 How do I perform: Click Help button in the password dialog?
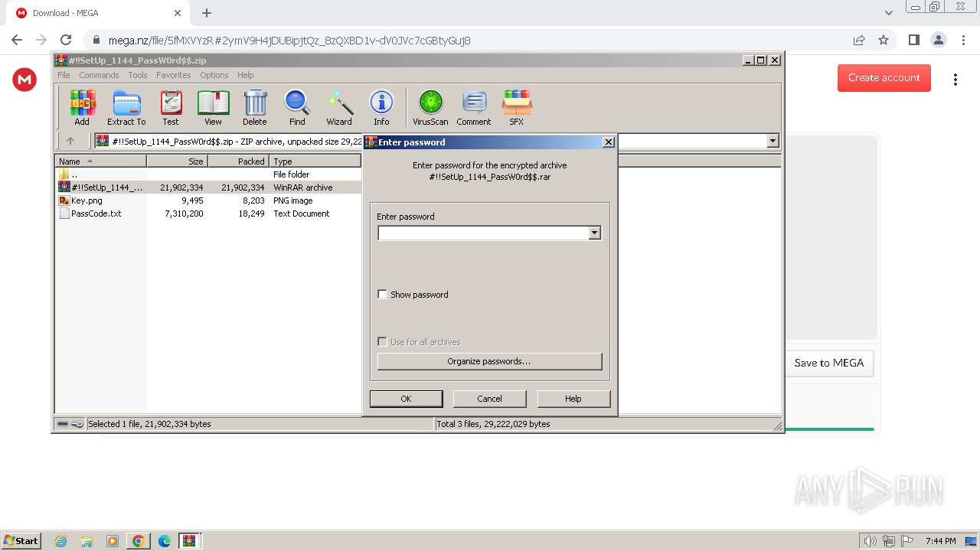(573, 399)
